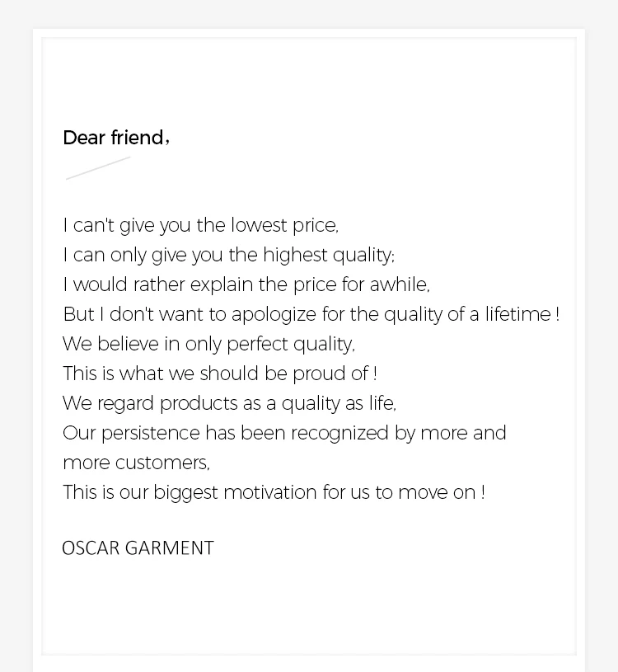Viewport: 618px width, 672px height.
Task: Click the word "lifetime" in the letter
Action: 517,314
